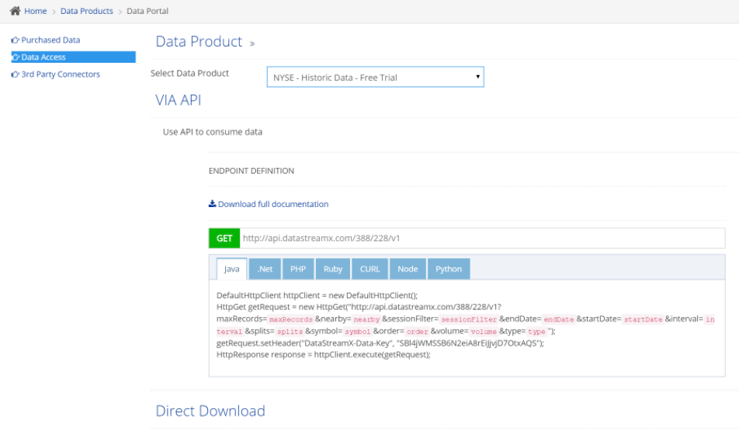This screenshot has height=434, width=739.
Task: Switch to the Ruby code tab
Action: pyautogui.click(x=333, y=269)
